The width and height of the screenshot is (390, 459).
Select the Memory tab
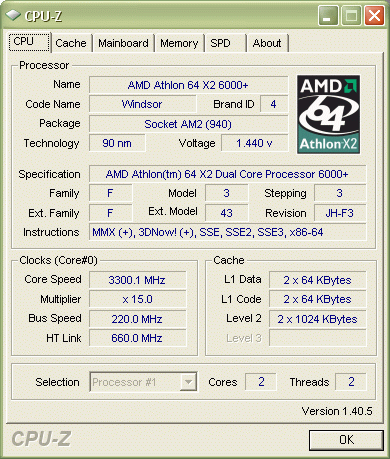(x=179, y=43)
